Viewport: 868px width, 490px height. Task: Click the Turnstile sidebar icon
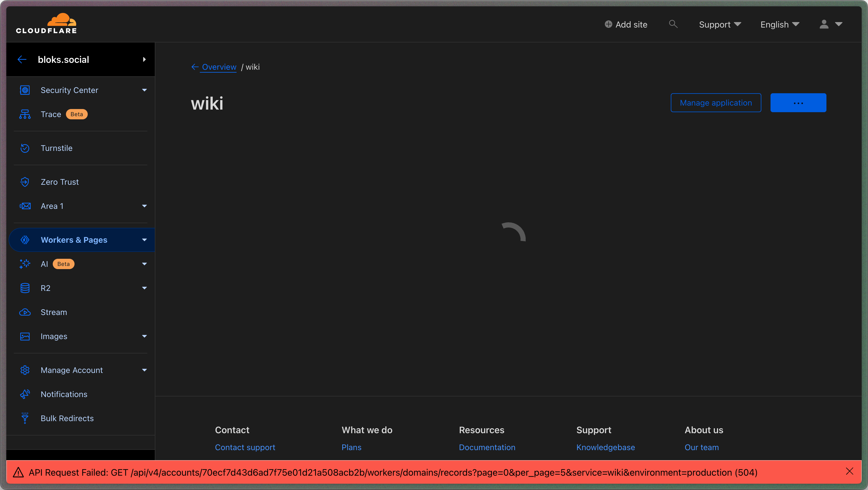pos(25,148)
